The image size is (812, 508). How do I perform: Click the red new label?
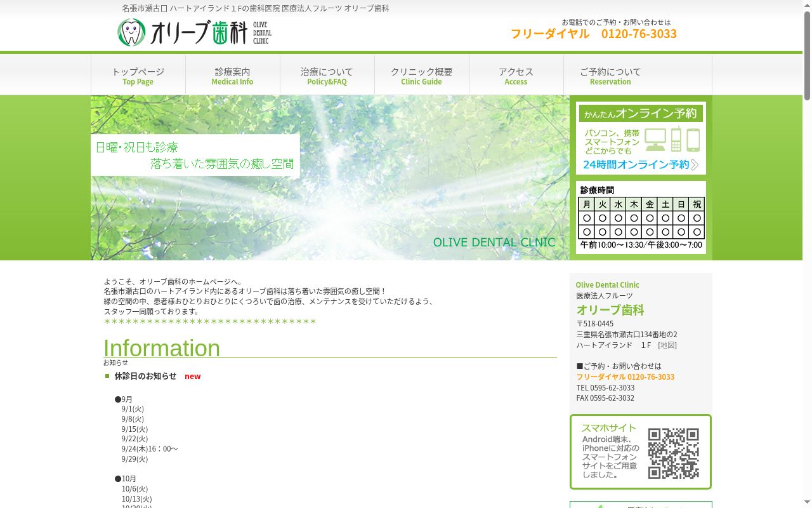[x=193, y=377]
